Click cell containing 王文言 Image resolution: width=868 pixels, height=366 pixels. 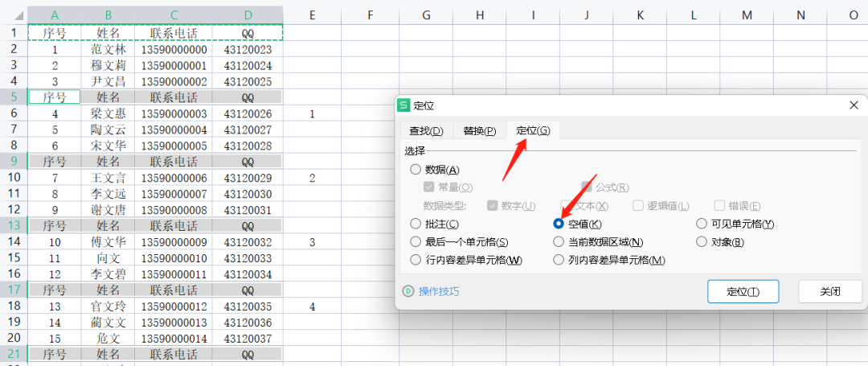click(x=108, y=178)
